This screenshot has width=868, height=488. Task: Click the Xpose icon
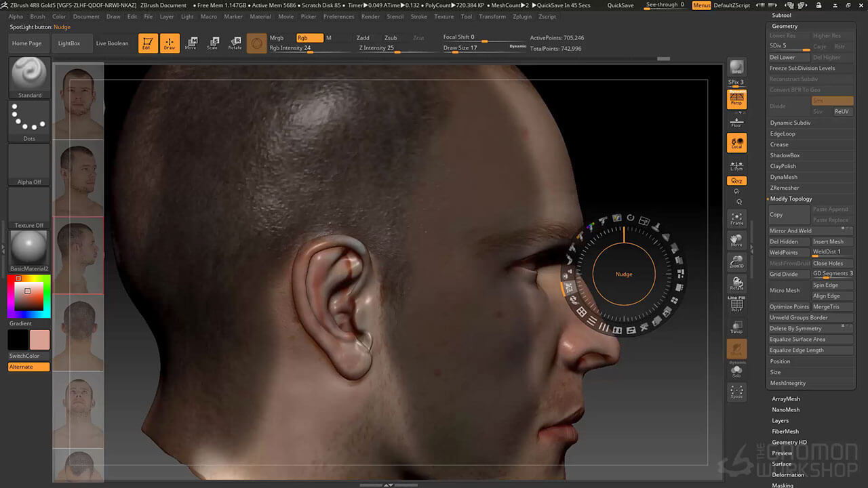[x=736, y=392]
